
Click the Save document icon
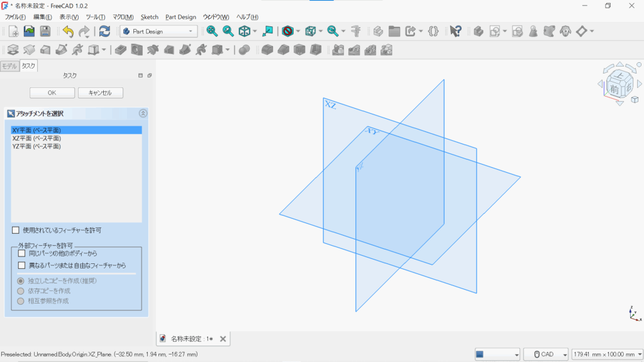pyautogui.click(x=45, y=31)
